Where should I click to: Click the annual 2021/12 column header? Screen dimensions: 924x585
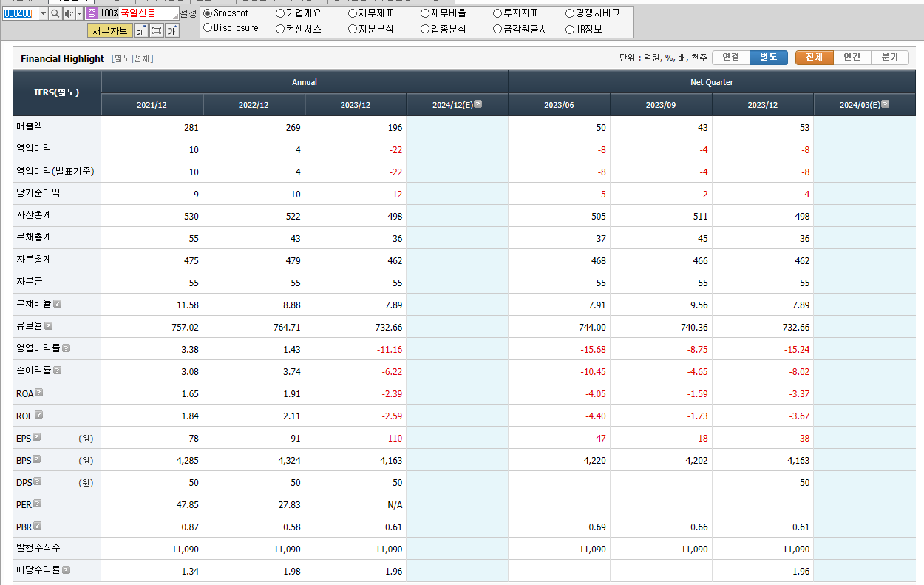tap(152, 105)
